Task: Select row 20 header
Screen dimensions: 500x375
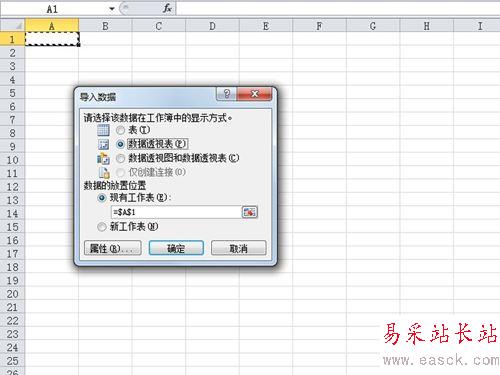Action: (x=13, y=294)
